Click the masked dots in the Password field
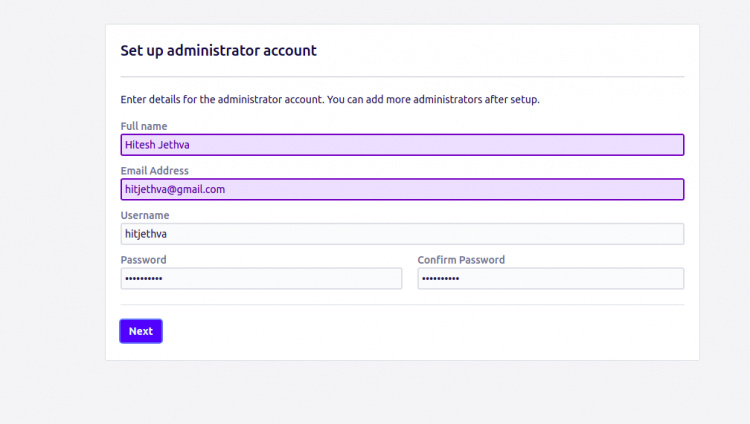 click(143, 278)
